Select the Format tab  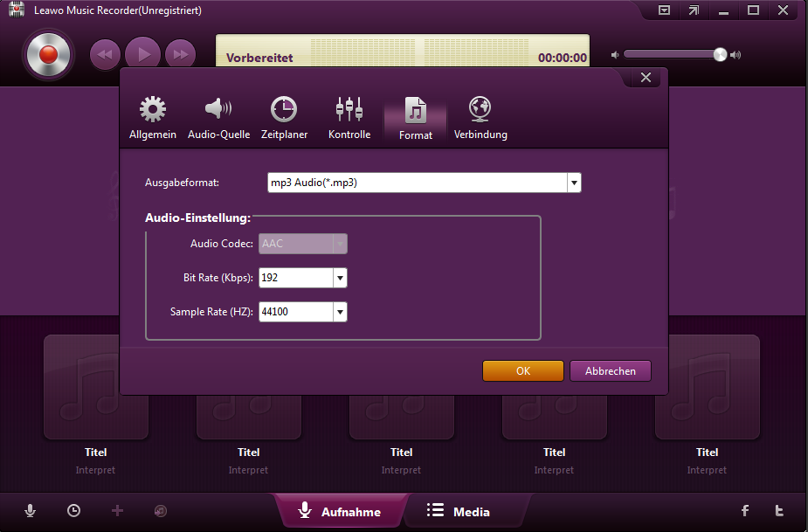(x=415, y=119)
